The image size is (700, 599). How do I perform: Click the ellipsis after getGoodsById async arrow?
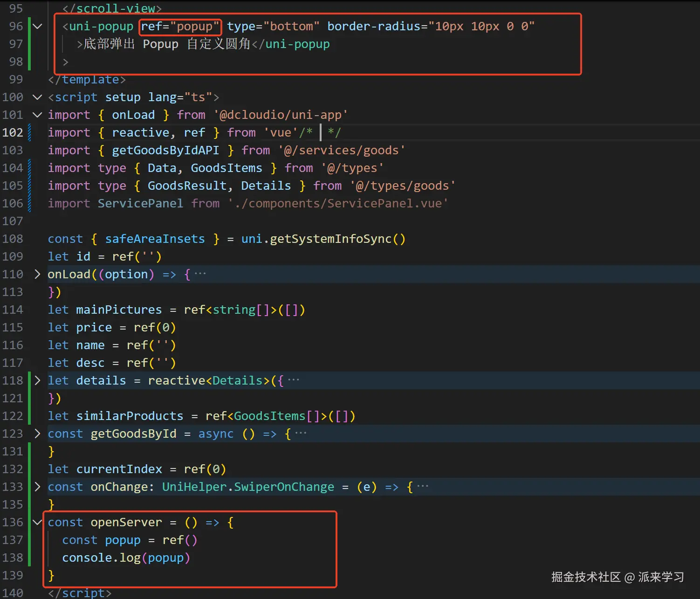[x=301, y=434]
